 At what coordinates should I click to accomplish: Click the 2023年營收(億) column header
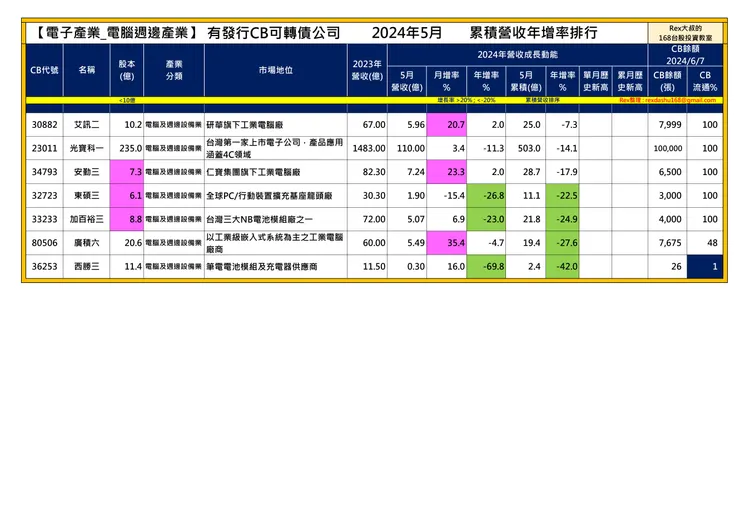367,70
